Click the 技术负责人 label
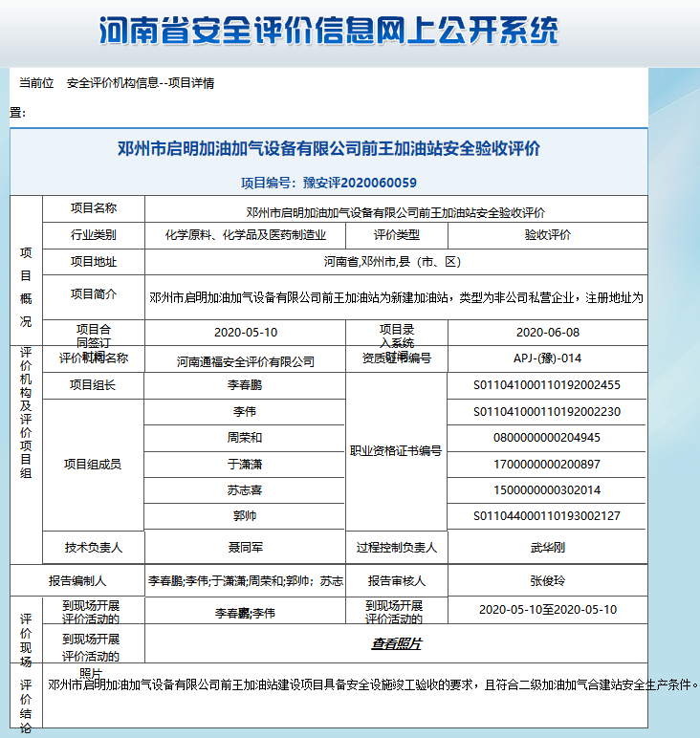This screenshot has height=738, width=700. (93, 548)
